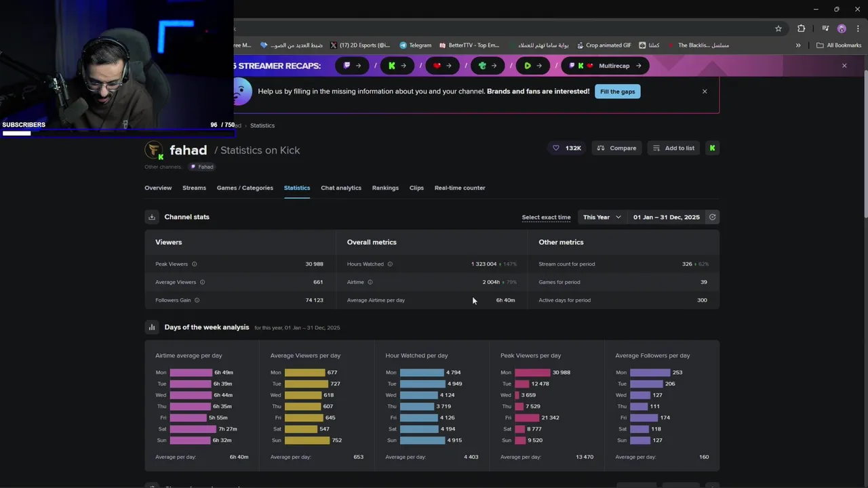Dismiss the missing information notice
Screen dimensions: 868x488
pyautogui.click(x=705, y=91)
